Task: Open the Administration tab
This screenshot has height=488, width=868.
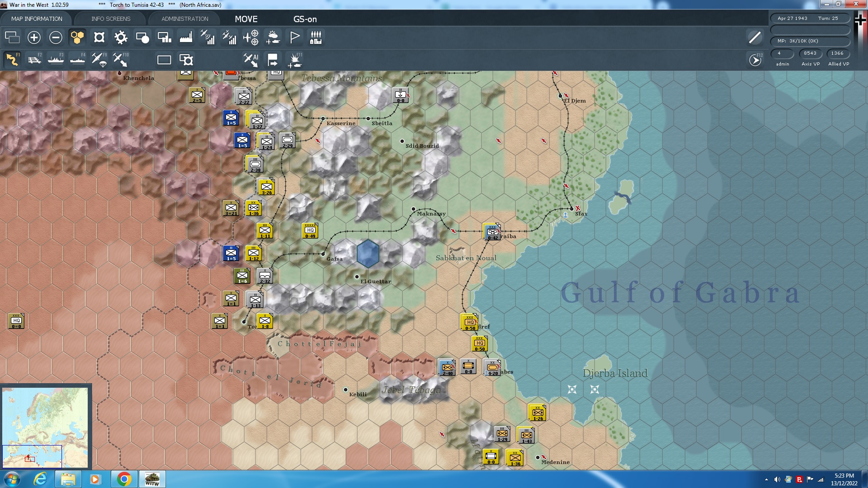Action: point(185,19)
